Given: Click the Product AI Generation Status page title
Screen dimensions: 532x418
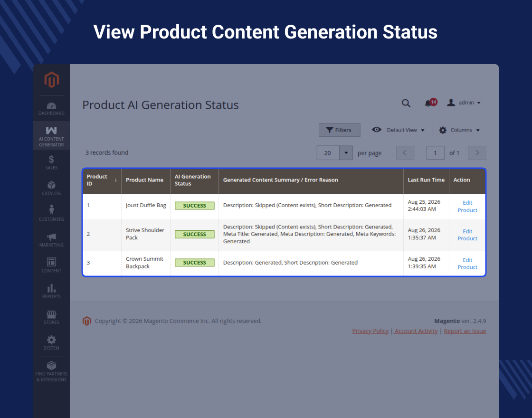Looking at the screenshot, I should (161, 105).
